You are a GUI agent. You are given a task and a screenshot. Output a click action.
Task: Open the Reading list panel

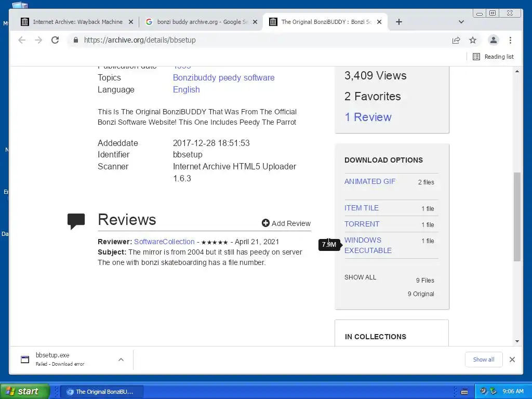click(494, 57)
